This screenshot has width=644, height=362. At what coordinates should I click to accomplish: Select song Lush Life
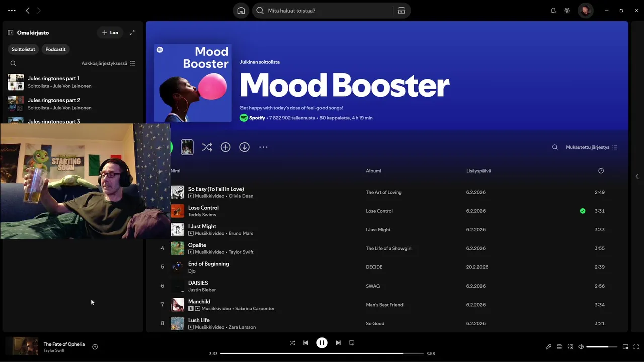click(199, 320)
